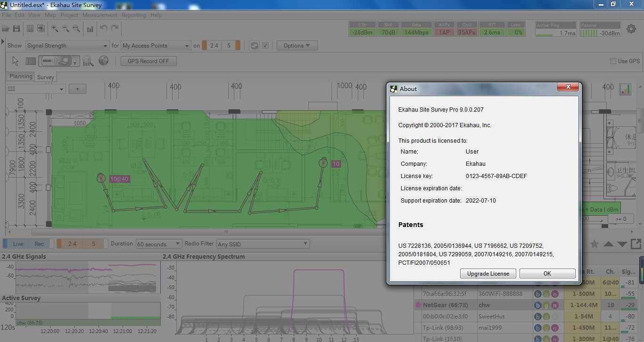Screen dimensions: 644x342
Task: Click the S.Str -28dBm indicator
Action: tap(362, 29)
